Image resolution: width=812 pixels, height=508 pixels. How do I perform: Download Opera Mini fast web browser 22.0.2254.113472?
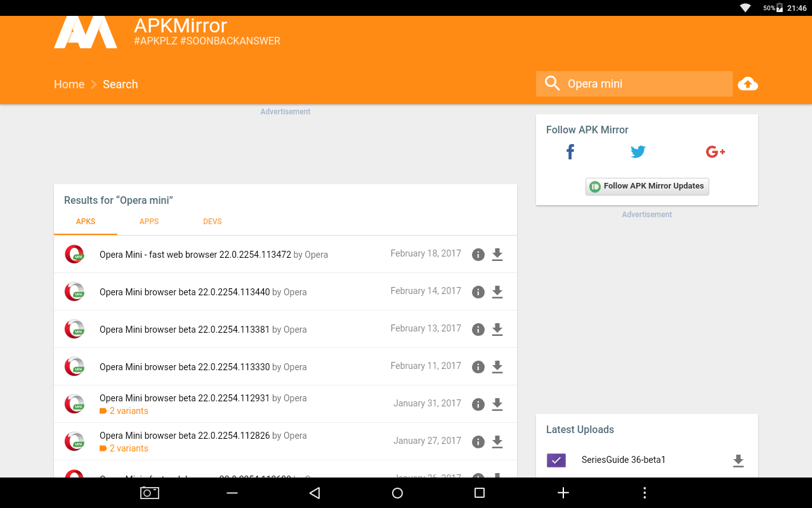[x=497, y=255]
